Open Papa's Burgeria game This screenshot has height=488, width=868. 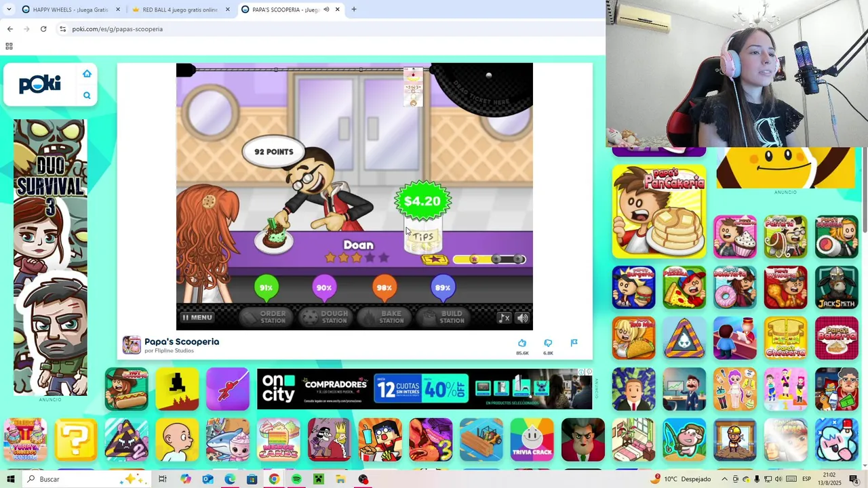click(633, 287)
